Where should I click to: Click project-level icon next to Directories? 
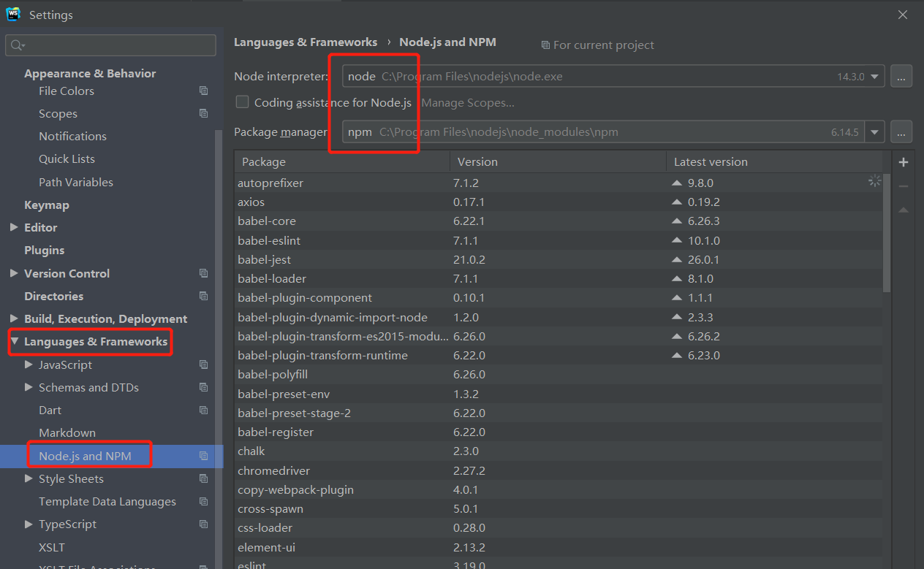(x=204, y=297)
